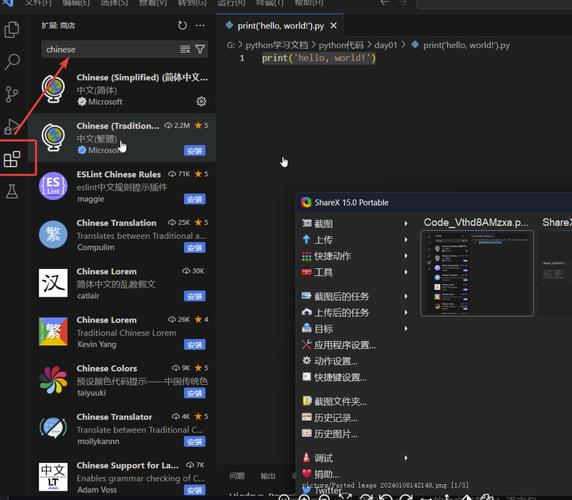The width and height of the screenshot is (572, 500).
Task: Click the colorful 繁 Chinese Lorem icon
Action: pos(53,332)
